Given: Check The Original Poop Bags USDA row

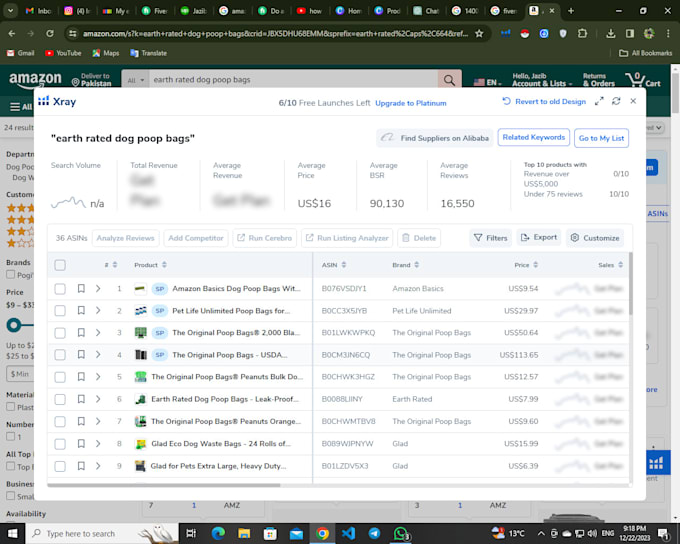Looking at the screenshot, I should point(60,355).
